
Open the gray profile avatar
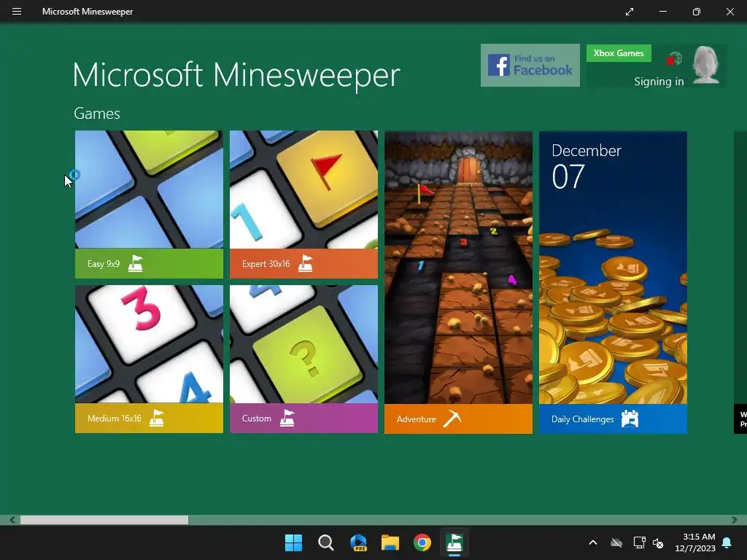coord(705,65)
